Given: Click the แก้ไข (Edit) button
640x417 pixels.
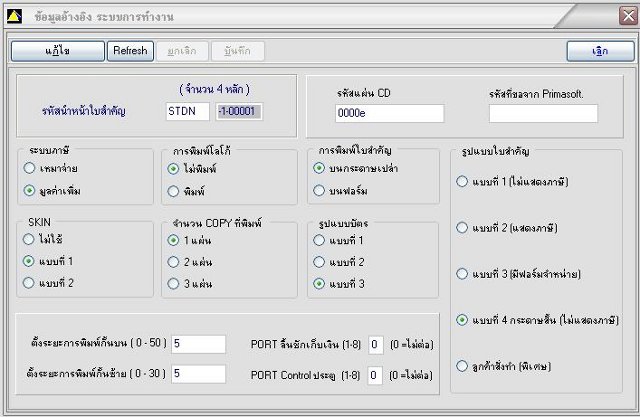Looking at the screenshot, I should pos(58,51).
